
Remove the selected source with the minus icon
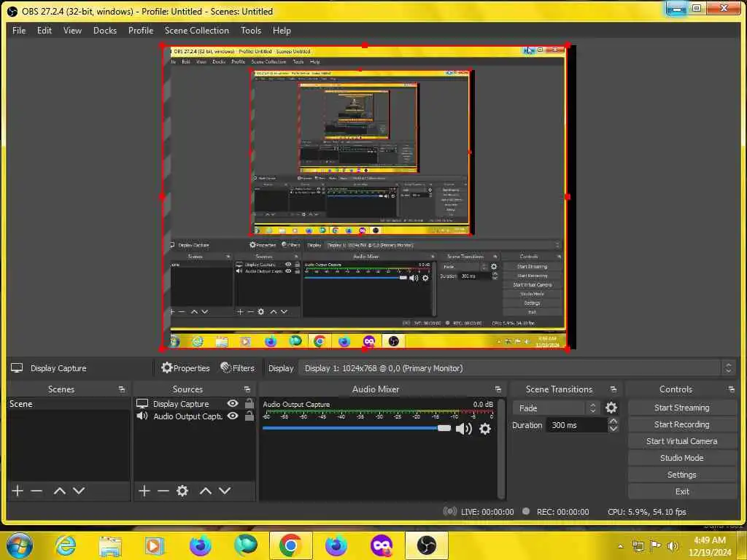(x=163, y=491)
